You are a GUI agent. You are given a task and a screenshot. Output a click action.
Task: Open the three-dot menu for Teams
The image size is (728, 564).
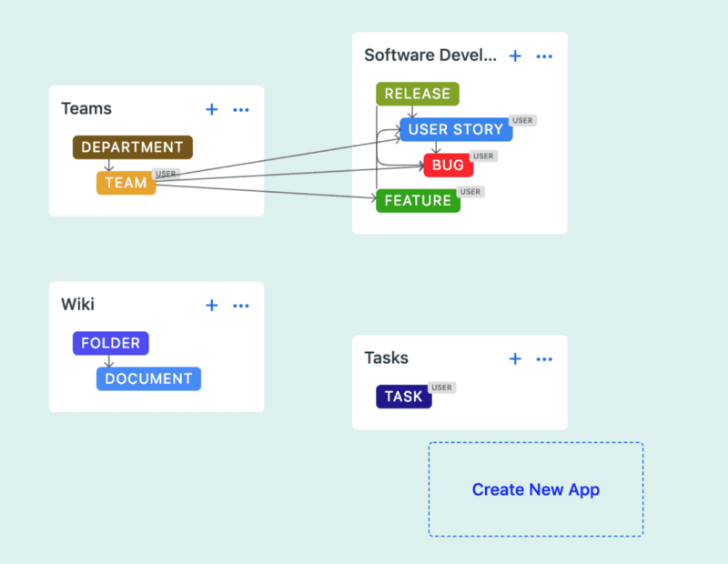241,109
